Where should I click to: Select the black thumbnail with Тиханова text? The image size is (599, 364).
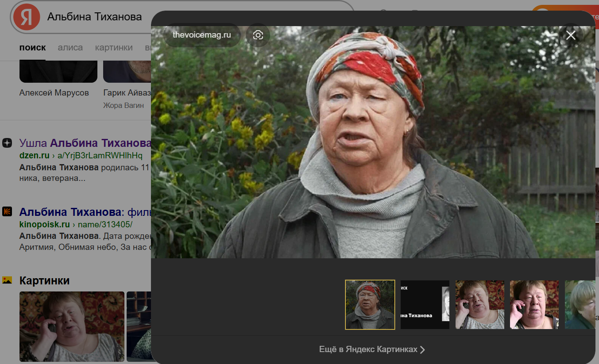coord(425,305)
